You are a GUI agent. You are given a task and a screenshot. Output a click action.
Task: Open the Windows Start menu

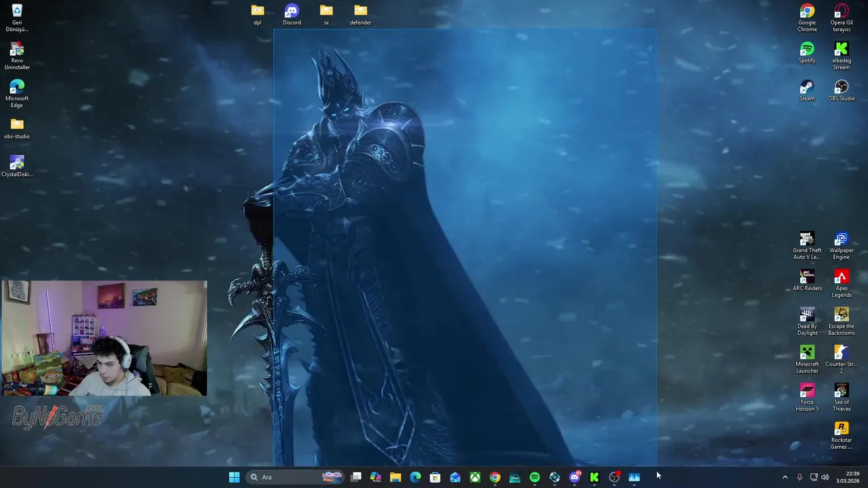coord(234,477)
